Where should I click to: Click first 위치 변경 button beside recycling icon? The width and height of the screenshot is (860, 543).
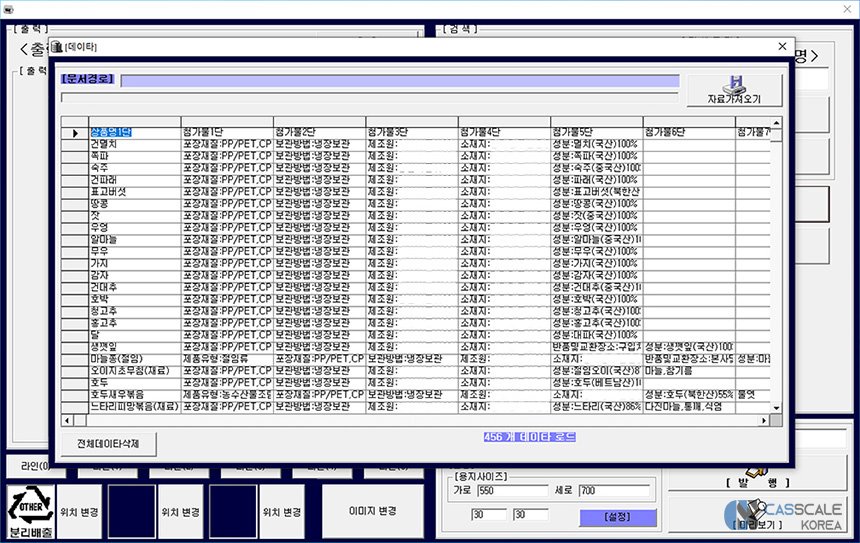[x=80, y=512]
